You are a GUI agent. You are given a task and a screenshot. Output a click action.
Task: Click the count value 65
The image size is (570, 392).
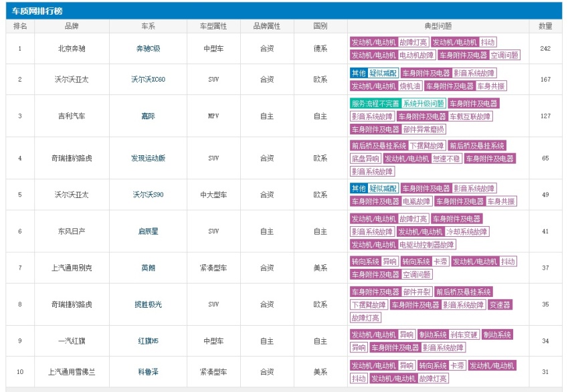545,158
